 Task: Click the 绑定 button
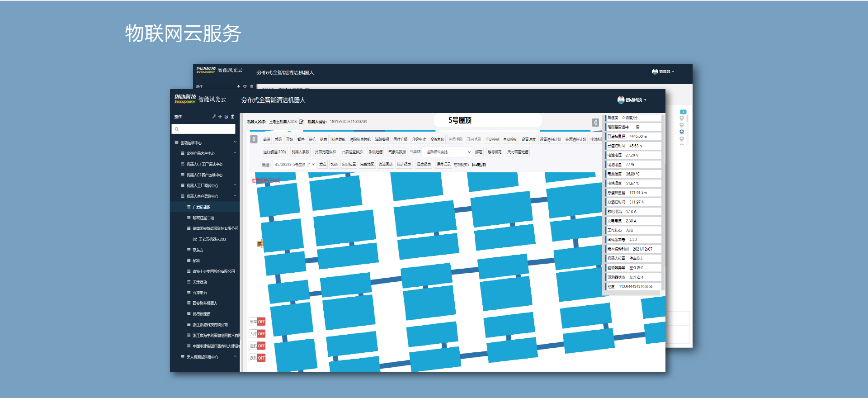point(479,152)
